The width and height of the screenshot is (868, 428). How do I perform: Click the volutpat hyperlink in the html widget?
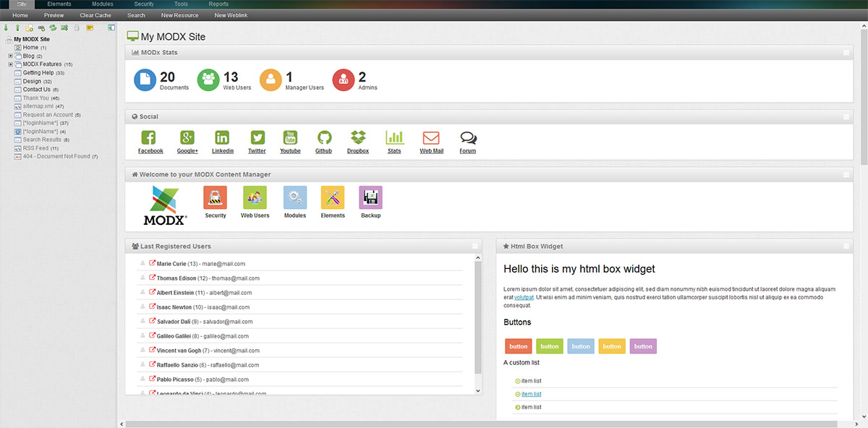coord(524,297)
